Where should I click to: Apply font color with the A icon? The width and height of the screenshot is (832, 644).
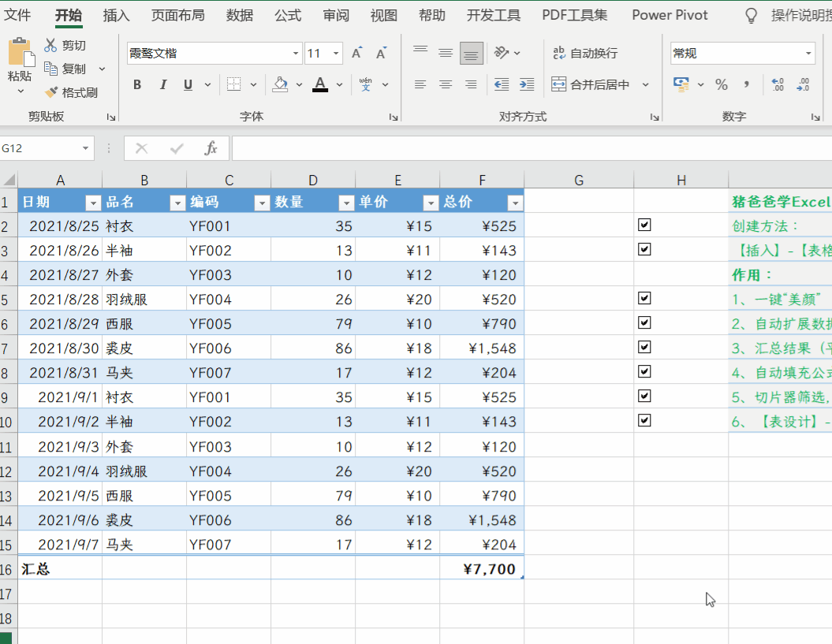(320, 84)
